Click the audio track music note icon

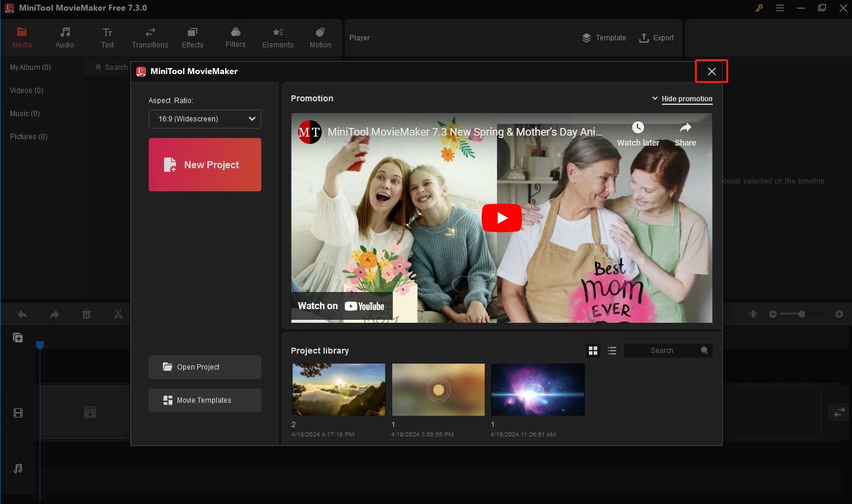click(x=18, y=468)
